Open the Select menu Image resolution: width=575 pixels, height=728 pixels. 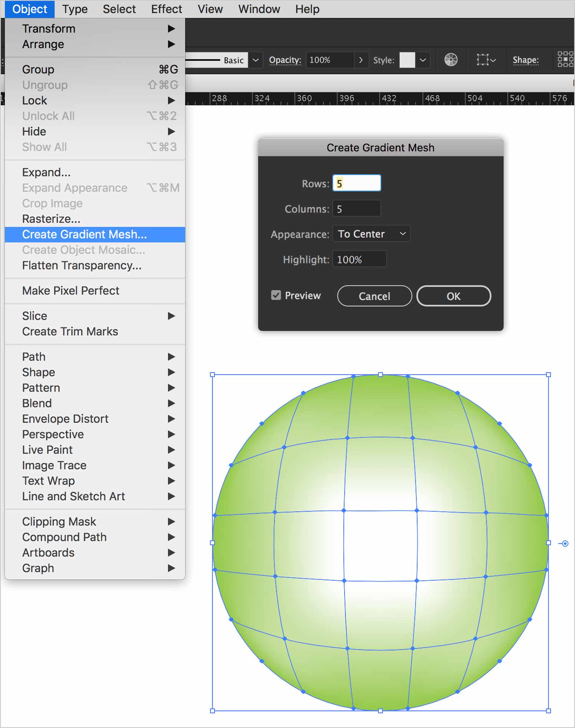(x=119, y=9)
